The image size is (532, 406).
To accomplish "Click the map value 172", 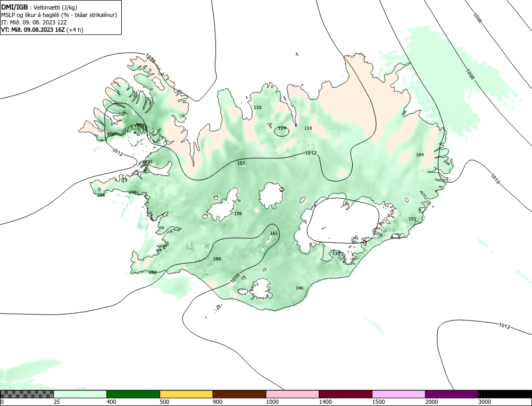I will [412, 219].
